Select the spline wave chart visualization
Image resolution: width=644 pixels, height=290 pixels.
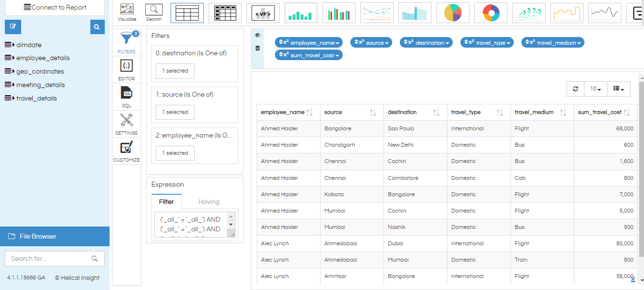605,13
